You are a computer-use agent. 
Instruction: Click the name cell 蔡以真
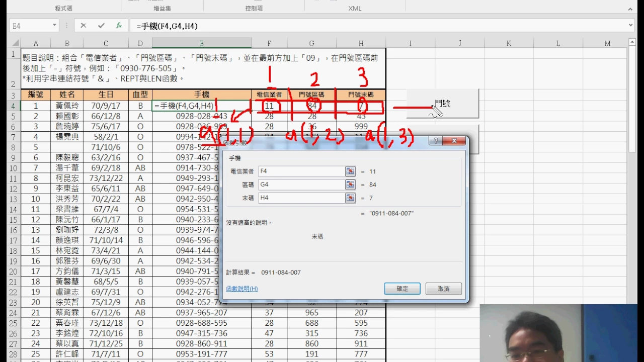[67, 344]
